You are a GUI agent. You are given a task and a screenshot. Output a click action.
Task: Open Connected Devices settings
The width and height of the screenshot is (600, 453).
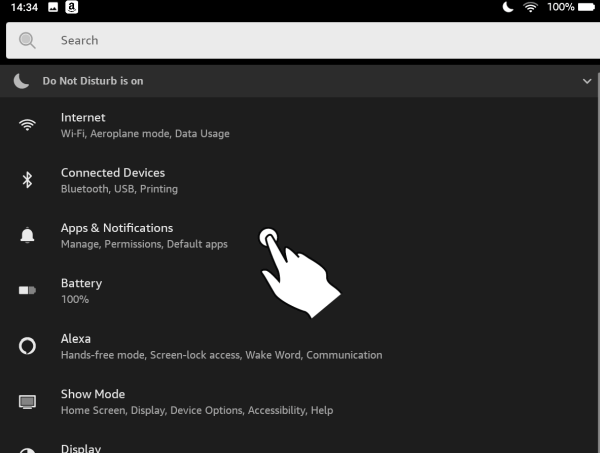point(298,180)
